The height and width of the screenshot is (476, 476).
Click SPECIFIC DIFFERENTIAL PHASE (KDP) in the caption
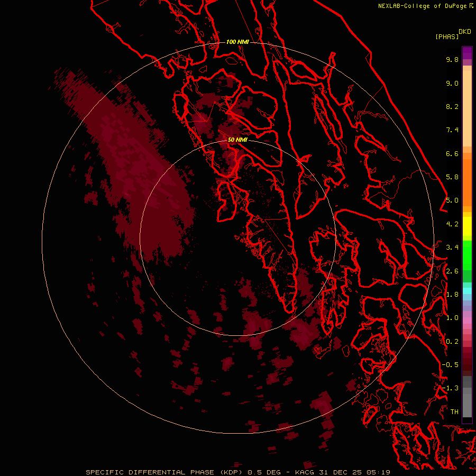(165, 472)
